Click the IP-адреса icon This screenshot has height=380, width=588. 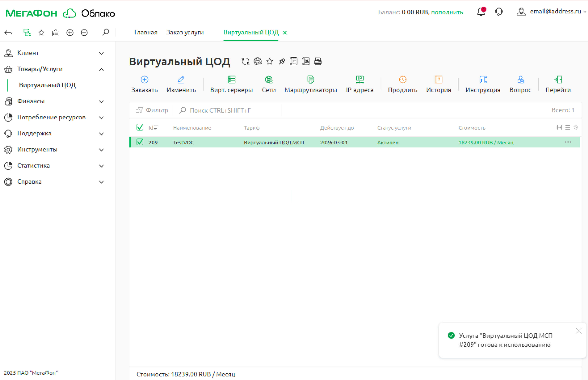[360, 80]
